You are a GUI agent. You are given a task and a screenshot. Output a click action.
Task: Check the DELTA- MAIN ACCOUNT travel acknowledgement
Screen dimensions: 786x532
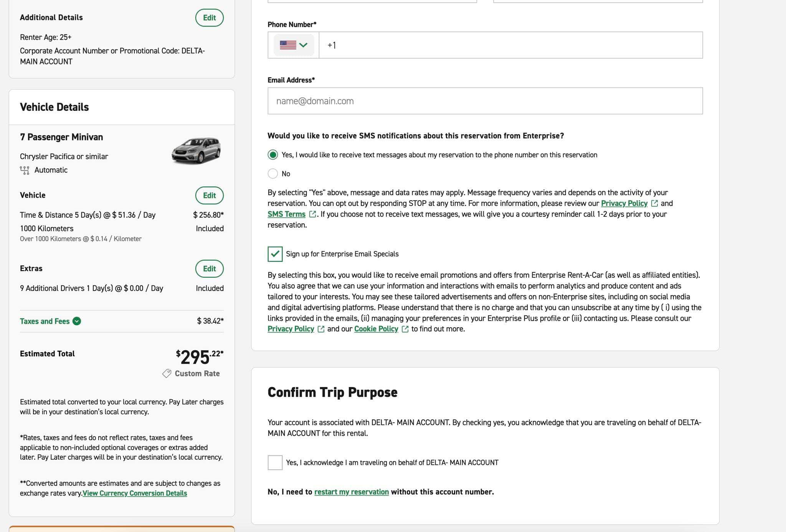tap(275, 463)
